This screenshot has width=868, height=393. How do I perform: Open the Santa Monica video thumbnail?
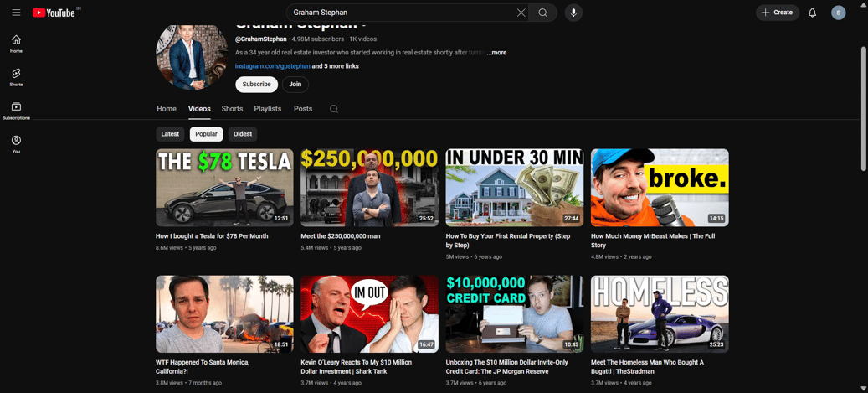coord(224,313)
